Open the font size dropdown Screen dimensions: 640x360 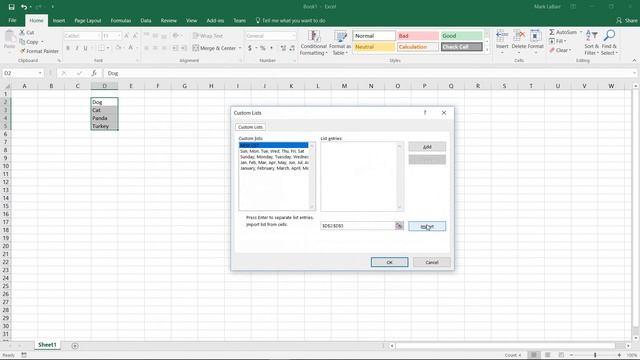[x=119, y=36]
